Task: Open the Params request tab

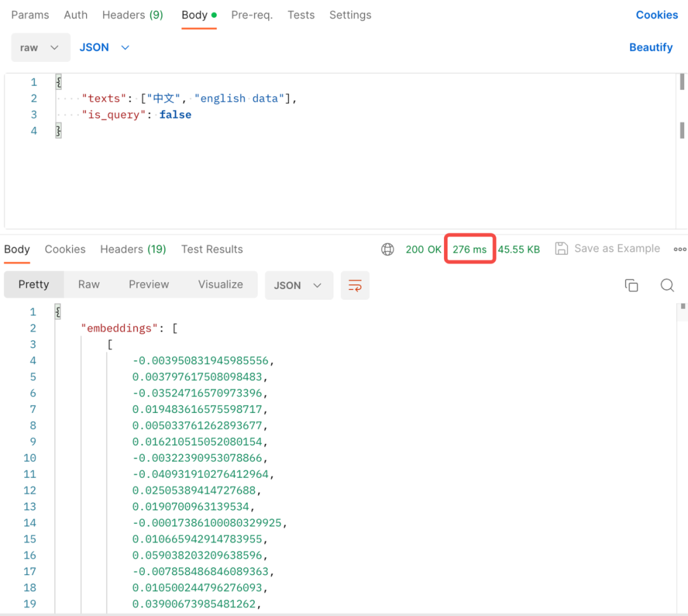Action: pyautogui.click(x=30, y=15)
